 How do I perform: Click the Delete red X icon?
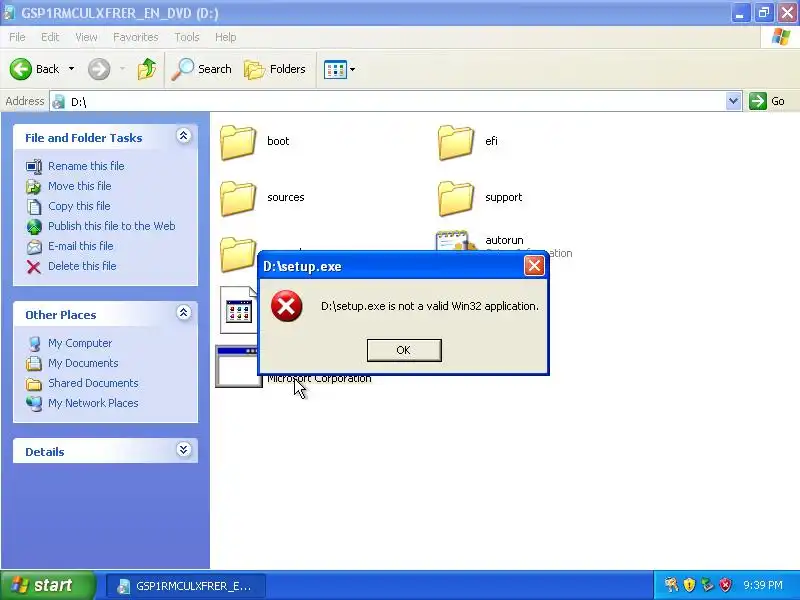34,267
